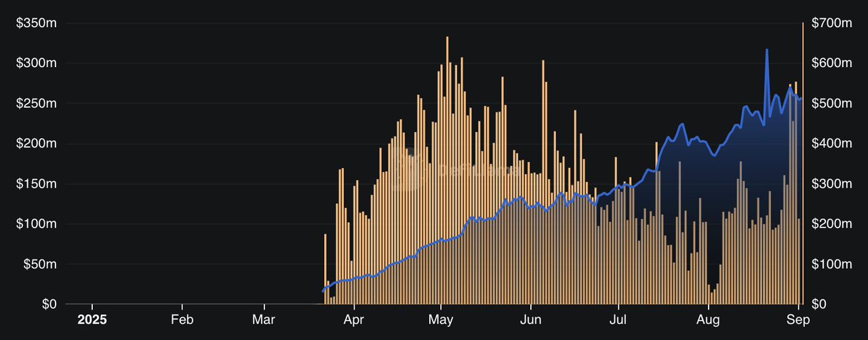Click the $50m label on the left axis
This screenshot has height=340, width=868.
[x=39, y=263]
